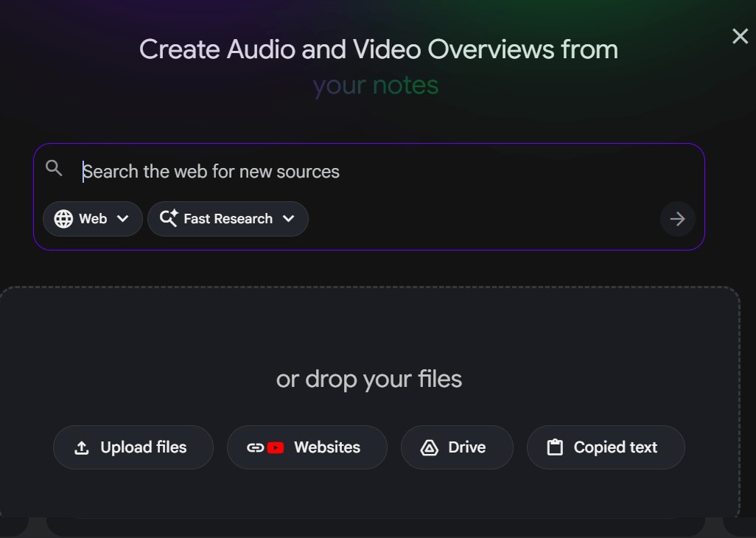
Task: Click Upload files to add documents
Action: [133, 447]
